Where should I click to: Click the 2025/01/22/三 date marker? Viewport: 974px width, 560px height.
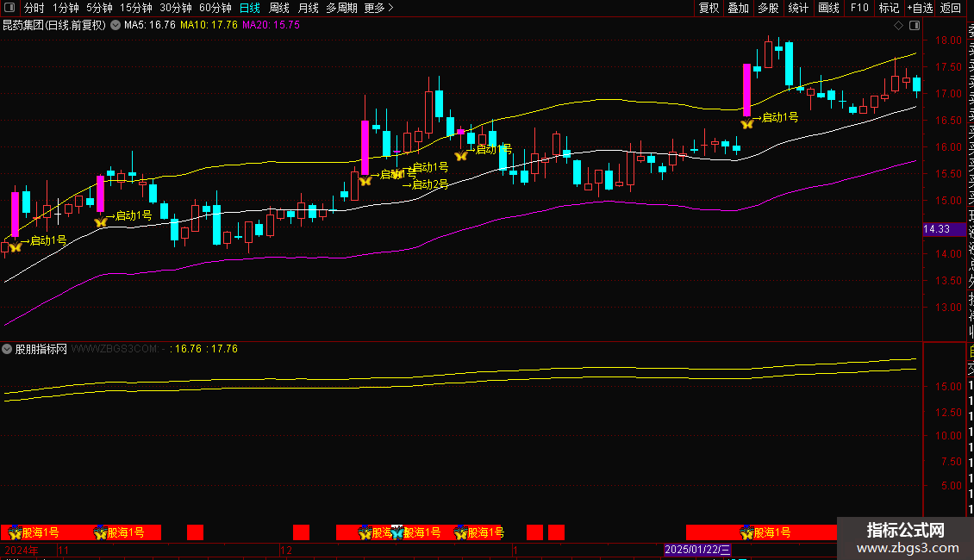pos(697,550)
